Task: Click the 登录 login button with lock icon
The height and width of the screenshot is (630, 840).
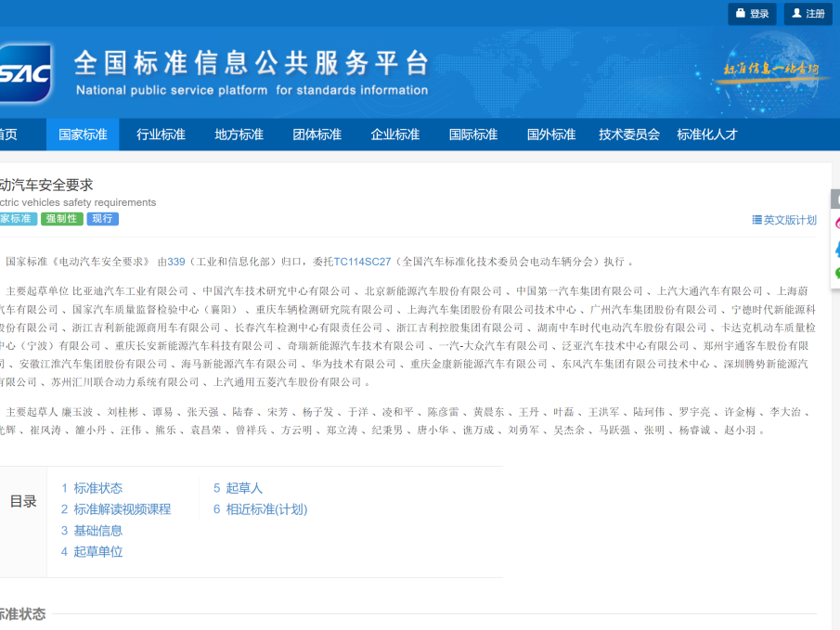Action: tap(752, 14)
